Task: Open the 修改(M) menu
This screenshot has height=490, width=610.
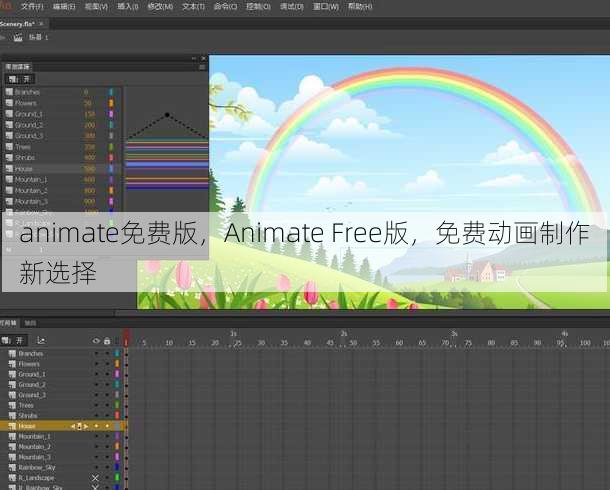Action: click(160, 6)
